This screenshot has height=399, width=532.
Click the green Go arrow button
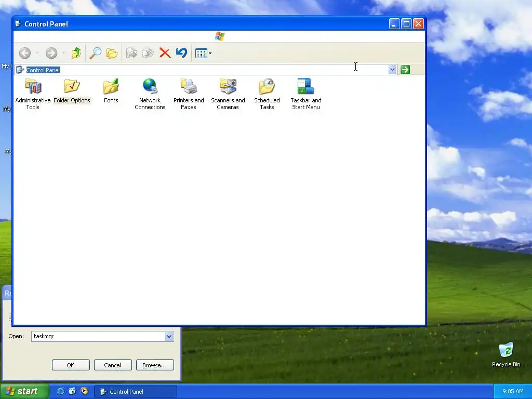[405, 70]
